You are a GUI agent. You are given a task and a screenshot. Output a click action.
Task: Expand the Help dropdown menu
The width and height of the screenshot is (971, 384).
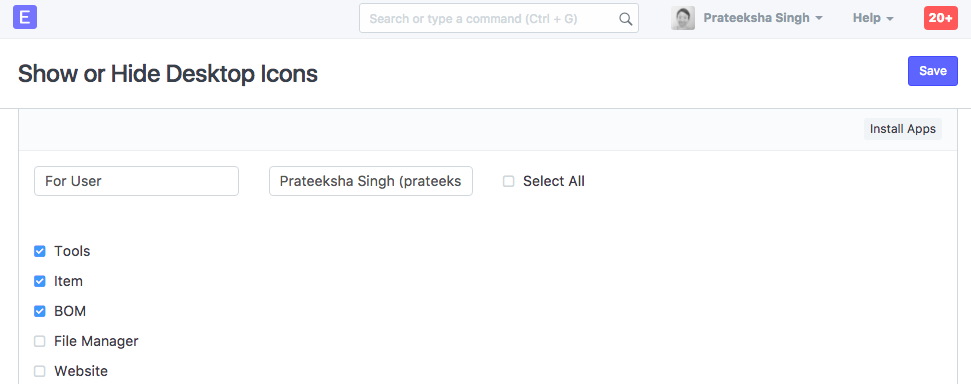pyautogui.click(x=873, y=18)
